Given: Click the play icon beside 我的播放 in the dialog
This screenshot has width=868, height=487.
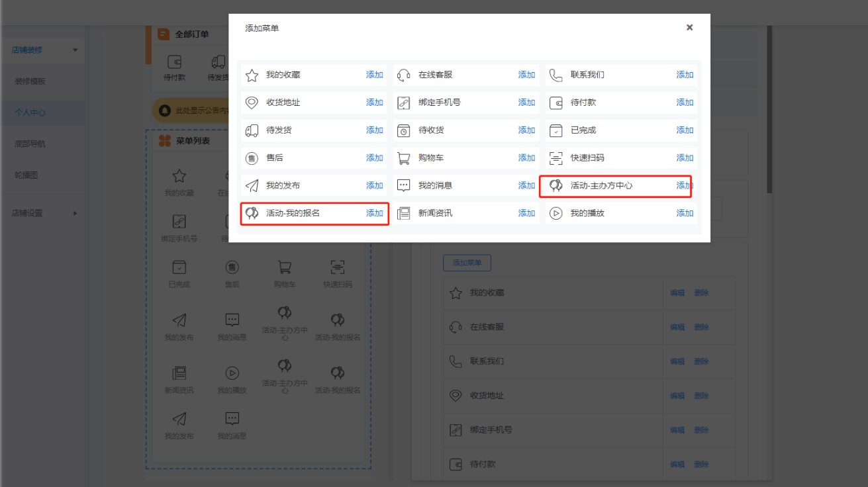Looking at the screenshot, I should (555, 214).
